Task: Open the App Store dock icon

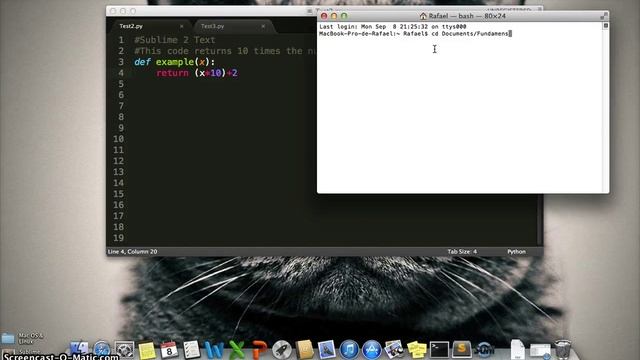Action: (371, 350)
